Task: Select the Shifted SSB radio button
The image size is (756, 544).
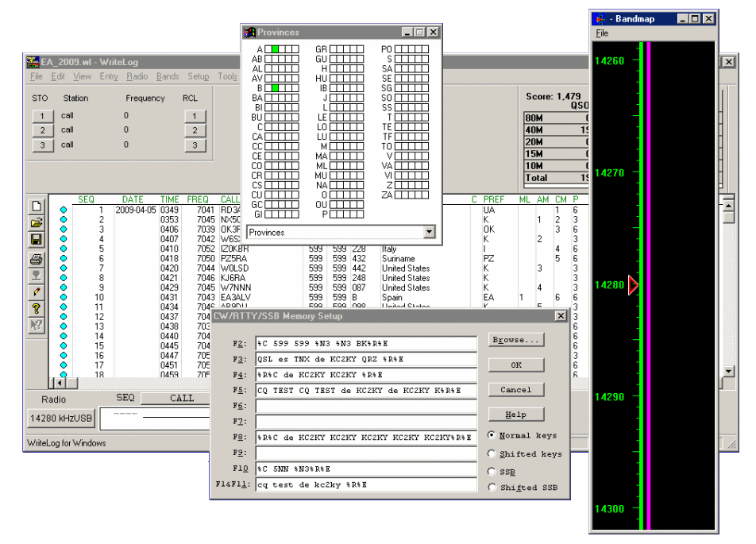Action: pos(492,487)
